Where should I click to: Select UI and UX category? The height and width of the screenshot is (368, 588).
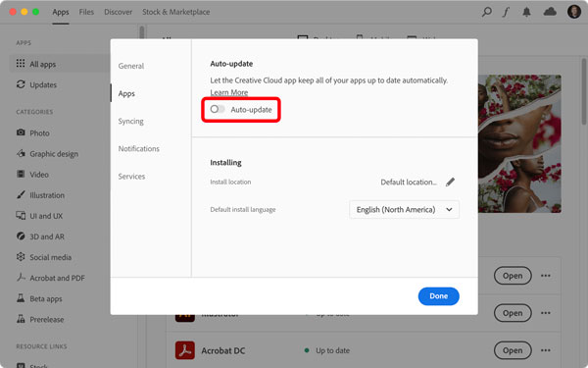pos(39,216)
